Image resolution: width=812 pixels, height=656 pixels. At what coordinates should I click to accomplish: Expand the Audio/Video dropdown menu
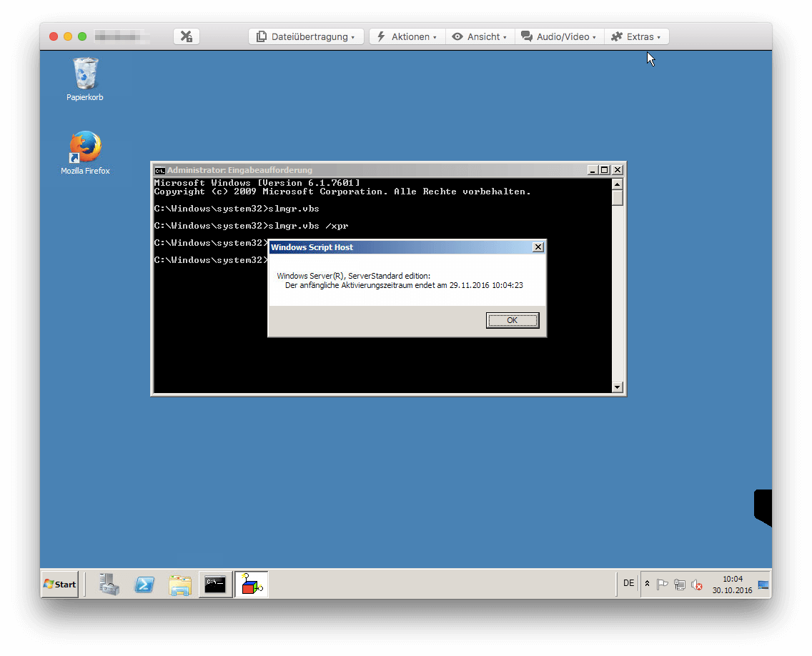click(559, 36)
